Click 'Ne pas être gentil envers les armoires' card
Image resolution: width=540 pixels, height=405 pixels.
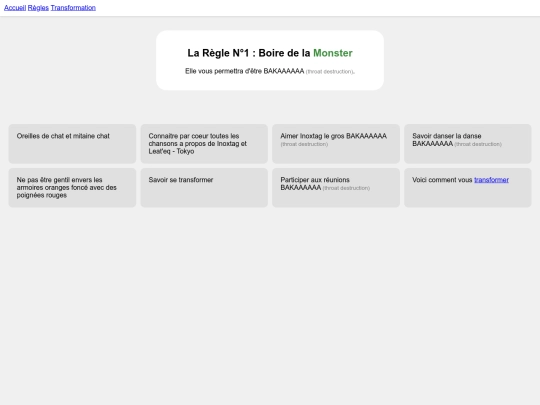click(x=72, y=188)
